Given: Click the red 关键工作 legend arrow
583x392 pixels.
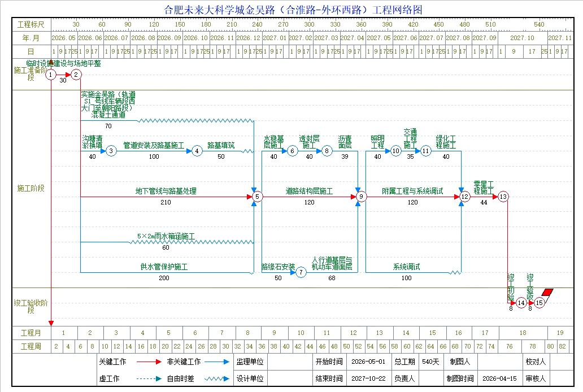Looking at the screenshot, I should click(149, 361).
